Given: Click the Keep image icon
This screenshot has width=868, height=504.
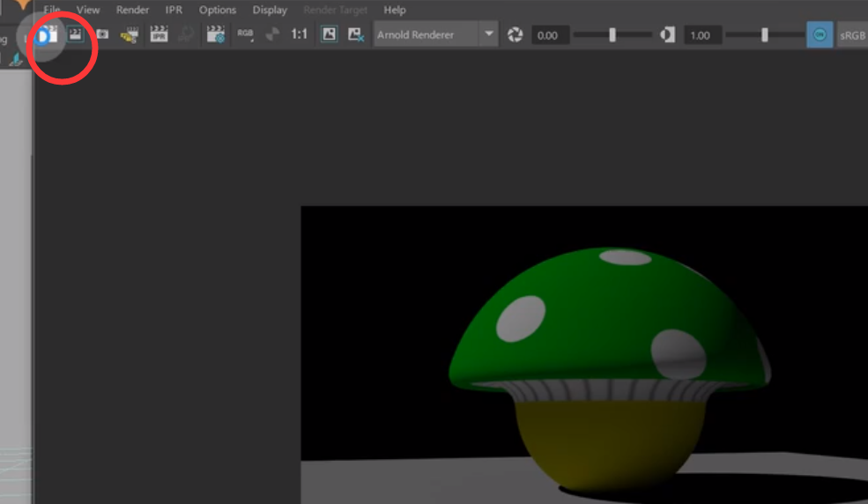Looking at the screenshot, I should [x=329, y=34].
